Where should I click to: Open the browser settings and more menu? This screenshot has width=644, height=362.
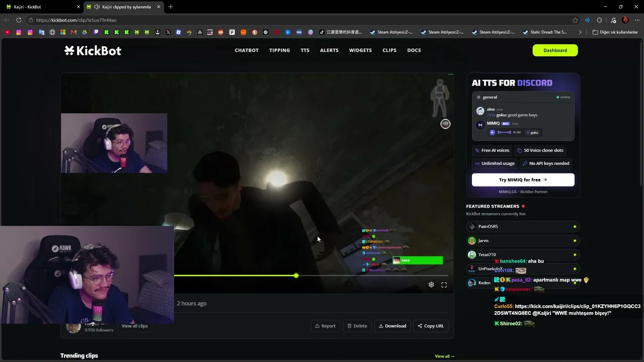[636, 20]
